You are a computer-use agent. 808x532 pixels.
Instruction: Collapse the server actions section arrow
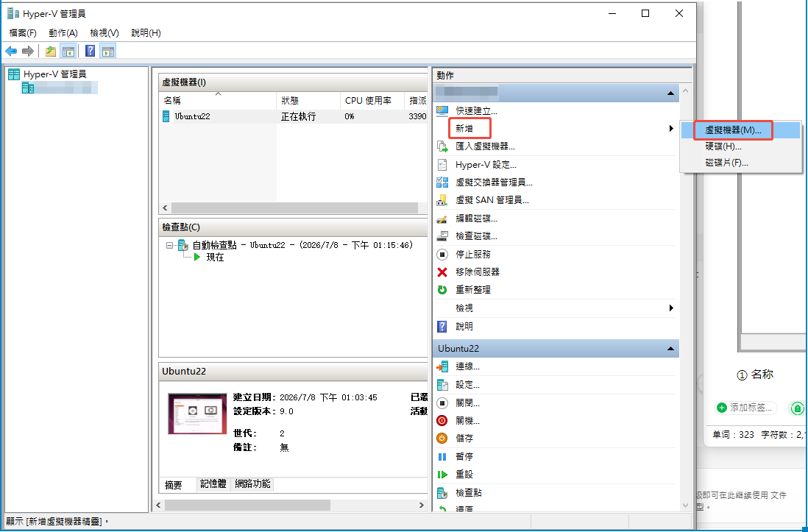click(670, 93)
